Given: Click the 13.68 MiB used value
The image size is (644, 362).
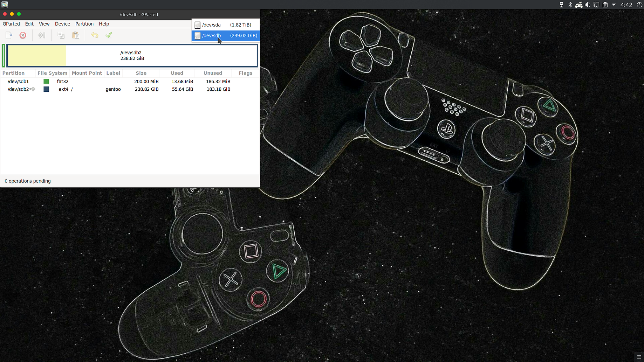Looking at the screenshot, I should pos(182,82).
